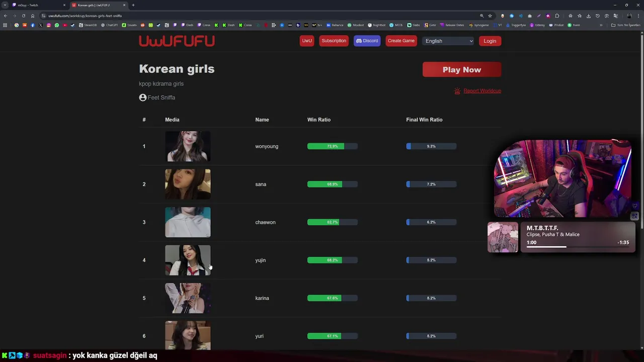Click wonyoung's 72.9% win ratio bar
This screenshot has height=362, width=644.
point(333,146)
